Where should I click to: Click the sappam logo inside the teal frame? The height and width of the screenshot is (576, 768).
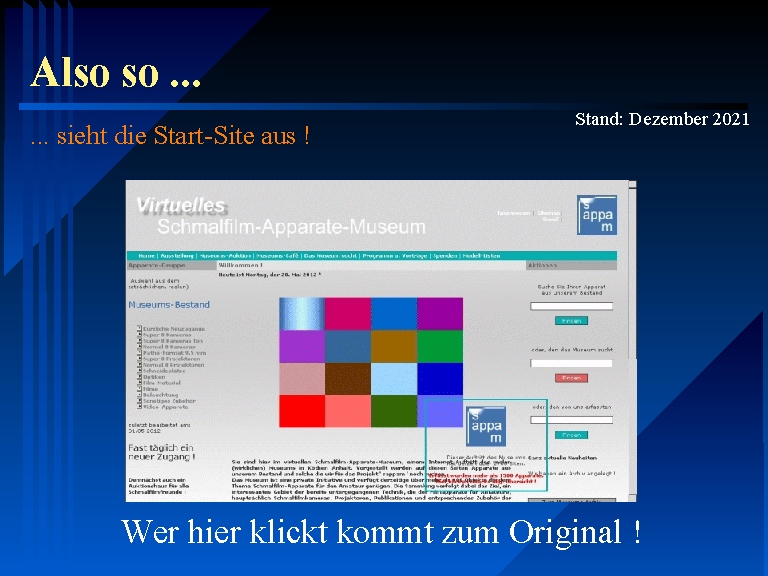[486, 426]
